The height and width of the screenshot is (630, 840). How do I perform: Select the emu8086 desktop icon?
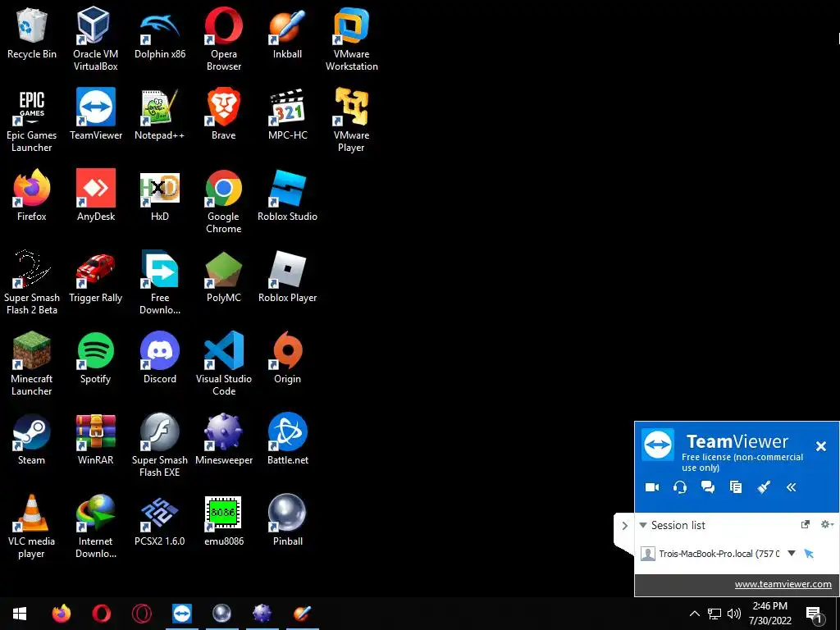click(x=223, y=521)
